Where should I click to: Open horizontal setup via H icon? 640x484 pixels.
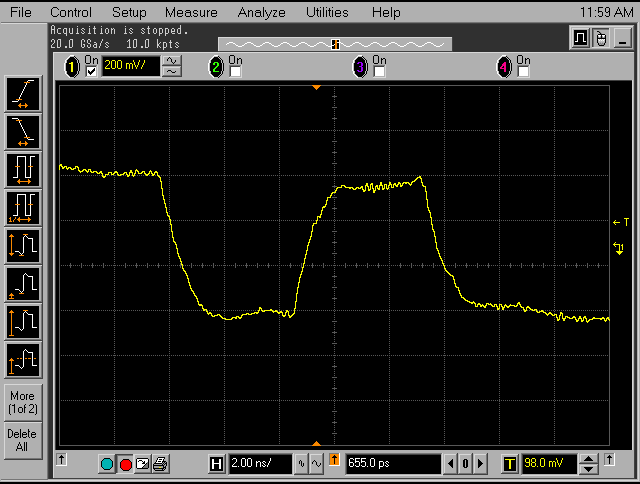pyautogui.click(x=216, y=464)
